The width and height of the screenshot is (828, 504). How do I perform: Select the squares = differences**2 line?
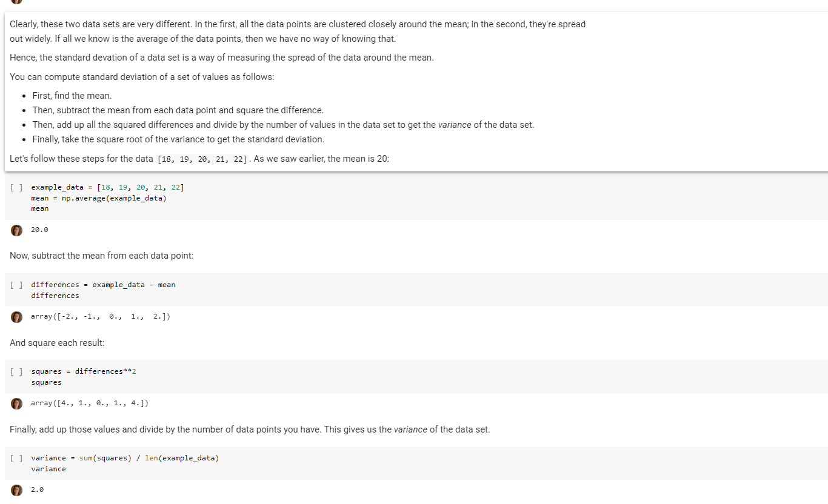coord(84,371)
